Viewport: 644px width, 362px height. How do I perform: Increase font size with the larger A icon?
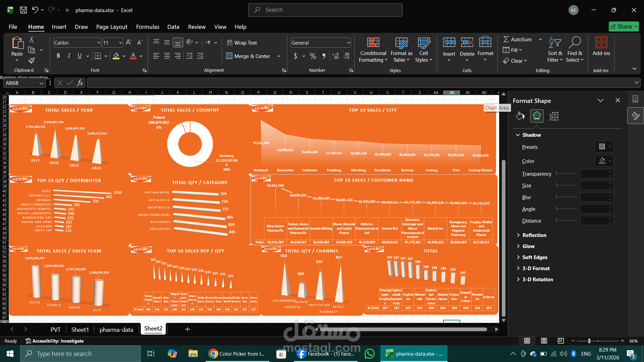click(x=129, y=43)
